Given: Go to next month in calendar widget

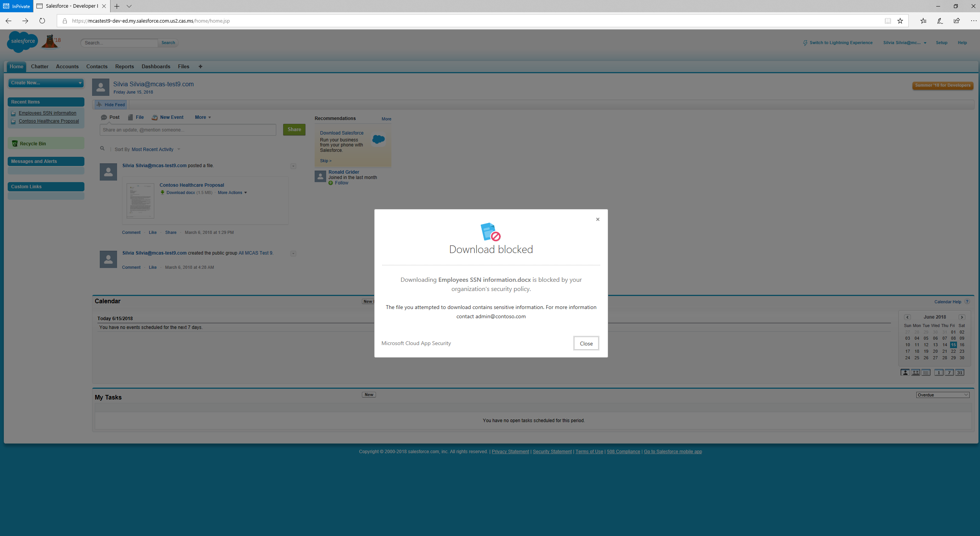Looking at the screenshot, I should [962, 317].
